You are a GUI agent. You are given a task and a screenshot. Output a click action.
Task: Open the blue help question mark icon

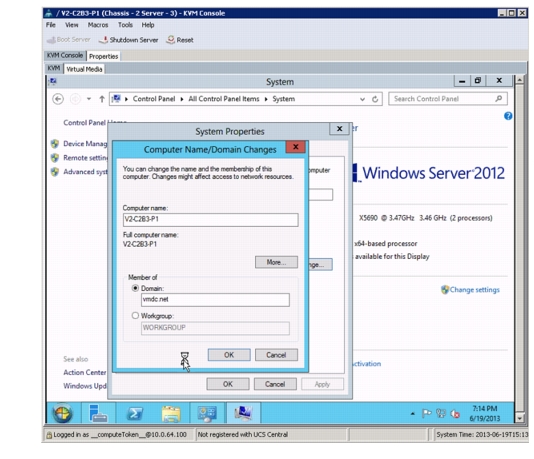click(x=508, y=116)
